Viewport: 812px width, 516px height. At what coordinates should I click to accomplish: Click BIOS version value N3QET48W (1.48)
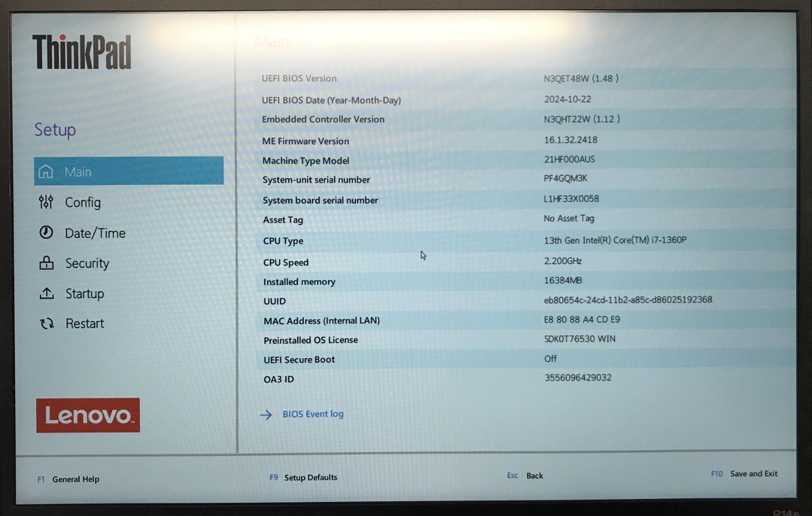click(x=581, y=78)
